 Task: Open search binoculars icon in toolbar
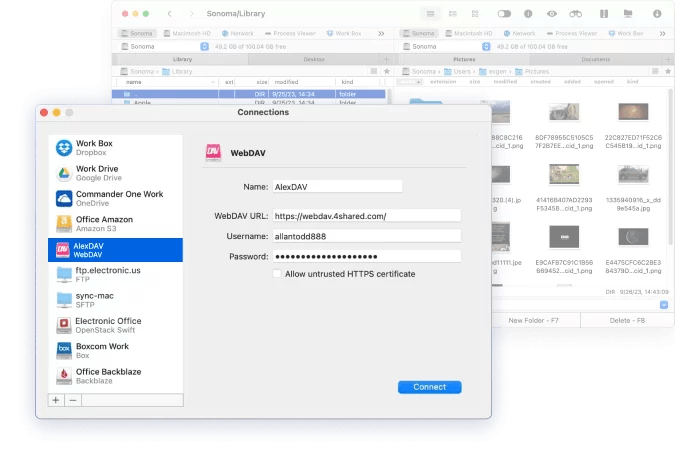[x=576, y=14]
